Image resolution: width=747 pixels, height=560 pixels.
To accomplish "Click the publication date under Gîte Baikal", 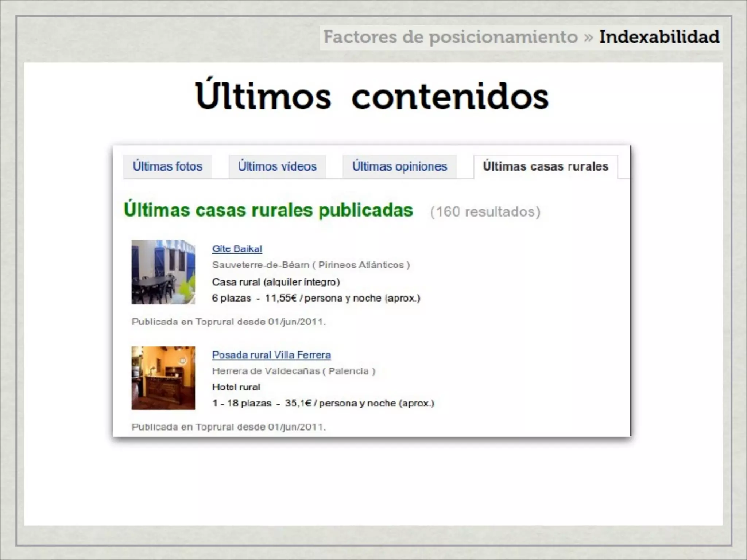I will (229, 322).
